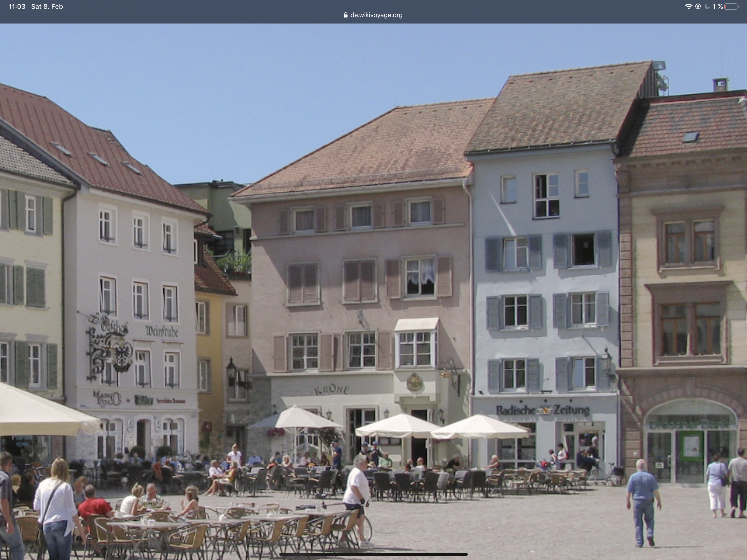Tap the orientation lock status icon
747x560 pixels.
[x=698, y=6]
